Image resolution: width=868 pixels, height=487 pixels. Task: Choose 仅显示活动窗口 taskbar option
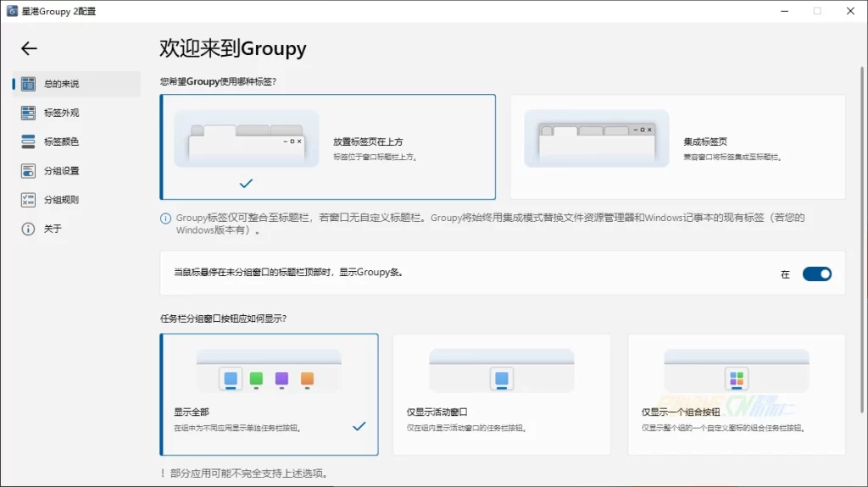(501, 394)
